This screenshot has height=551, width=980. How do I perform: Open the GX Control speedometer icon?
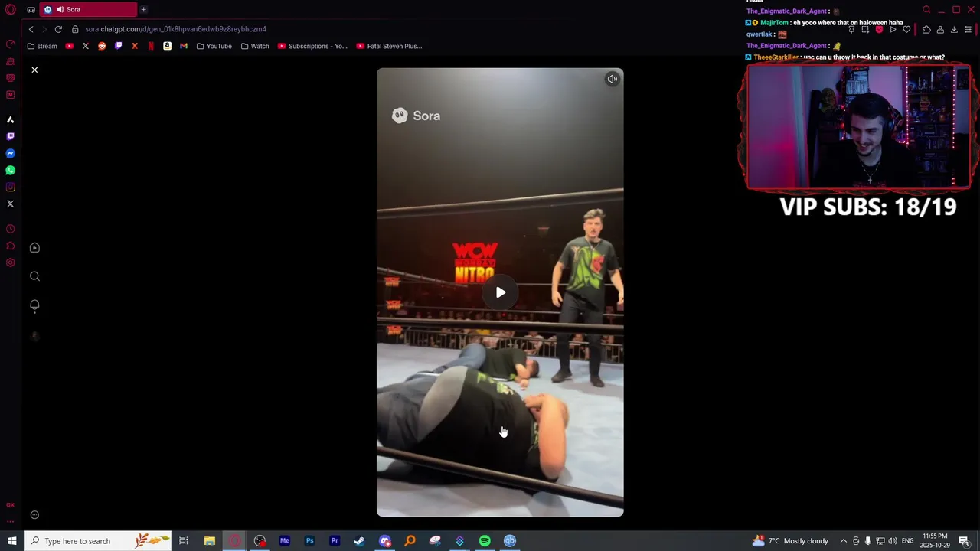point(11,44)
